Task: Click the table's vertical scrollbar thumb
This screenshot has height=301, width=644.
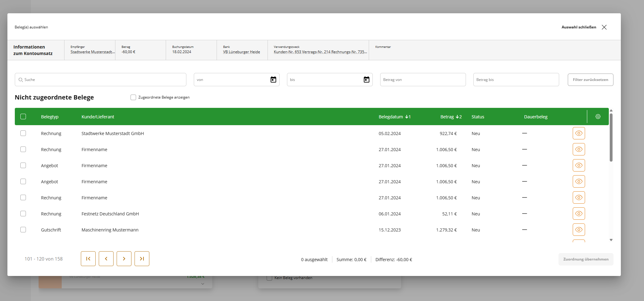Action: (611, 137)
